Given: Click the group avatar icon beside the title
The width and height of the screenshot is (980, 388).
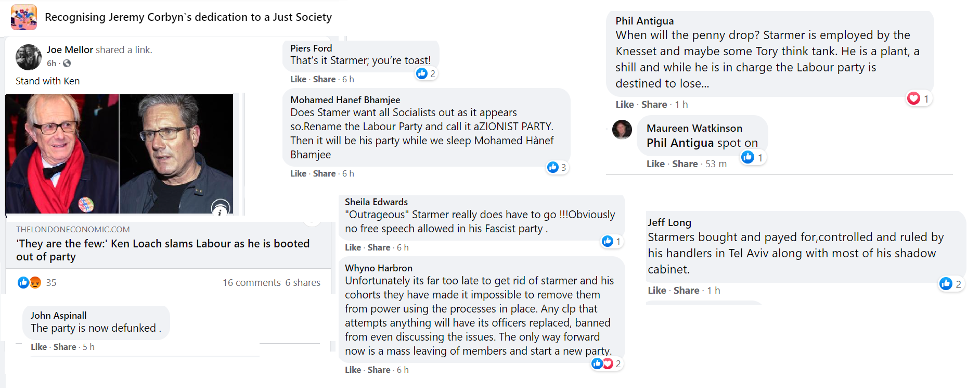Looking at the screenshot, I should [24, 17].
